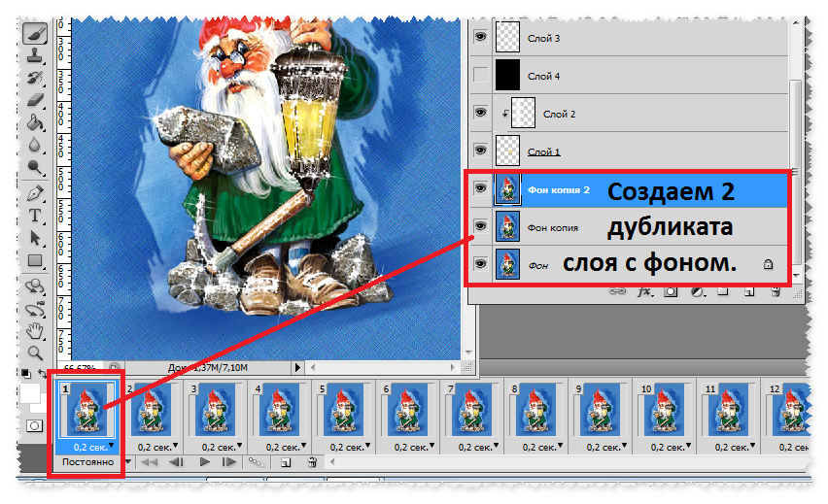Go to previous animation frame
828x504 pixels.
(x=176, y=463)
